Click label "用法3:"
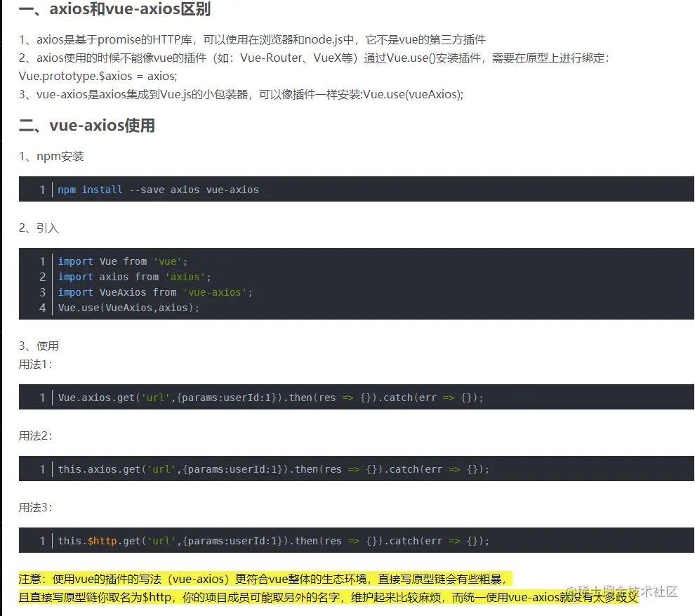Viewport: 695px width, 616px height. tap(36, 507)
